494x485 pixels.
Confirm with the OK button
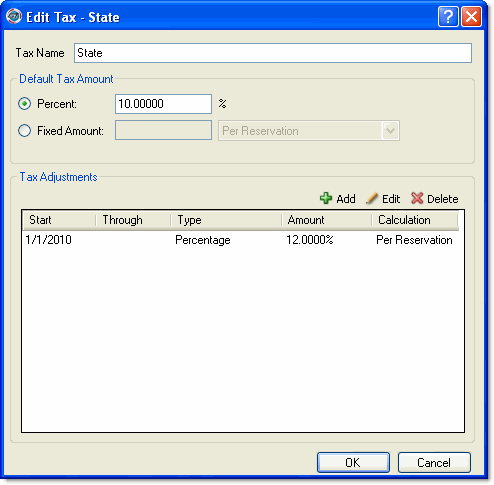click(353, 462)
